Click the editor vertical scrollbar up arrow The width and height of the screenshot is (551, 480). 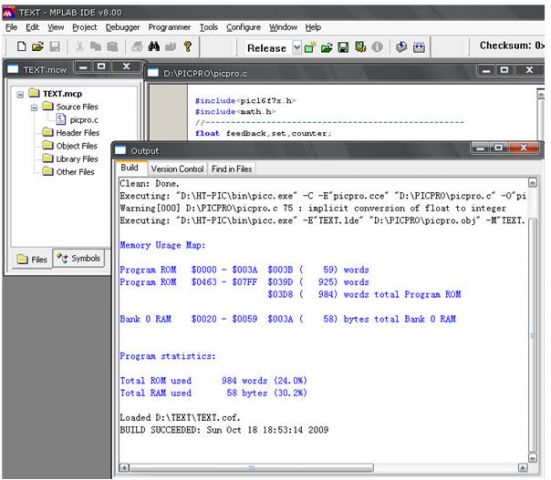tap(540, 95)
